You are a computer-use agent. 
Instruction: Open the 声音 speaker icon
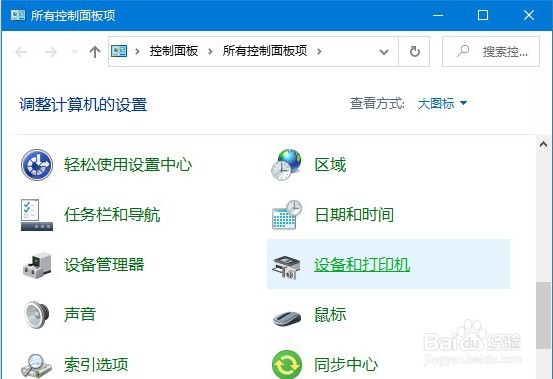(36, 314)
